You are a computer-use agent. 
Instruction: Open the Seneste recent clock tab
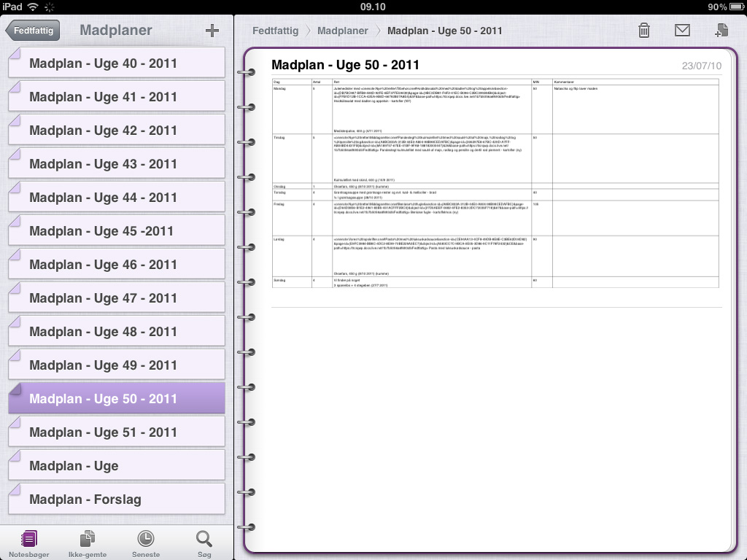pyautogui.click(x=146, y=543)
